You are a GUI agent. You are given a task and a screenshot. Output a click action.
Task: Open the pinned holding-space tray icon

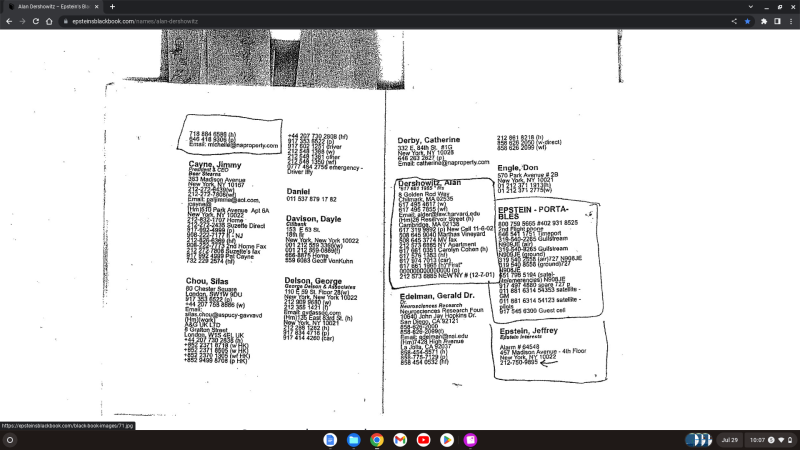[698, 440]
